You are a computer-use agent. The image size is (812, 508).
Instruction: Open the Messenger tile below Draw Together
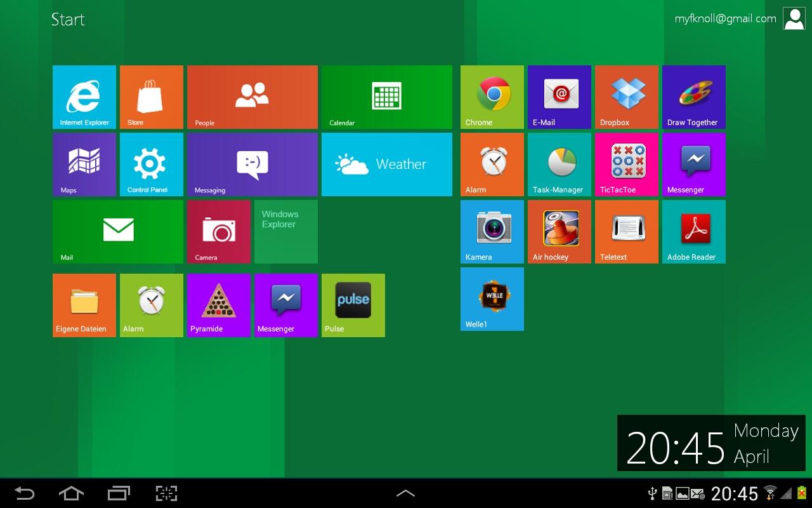(694, 164)
